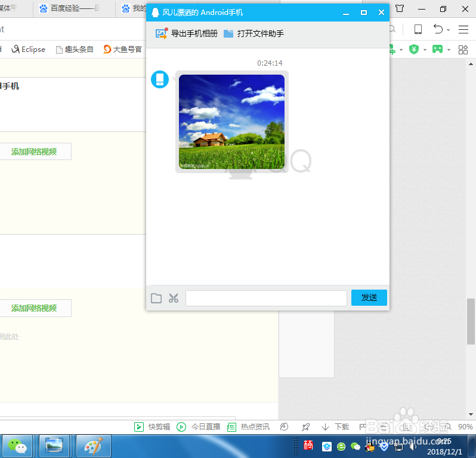Click the show desktop strip
Screen dimensions: 476x458
point(472,446)
